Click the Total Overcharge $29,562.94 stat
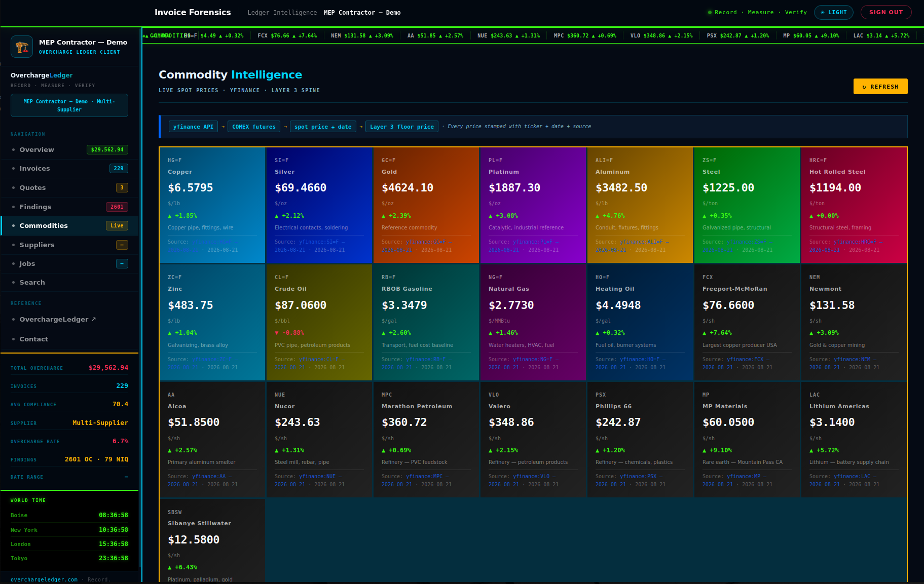 (x=69, y=368)
